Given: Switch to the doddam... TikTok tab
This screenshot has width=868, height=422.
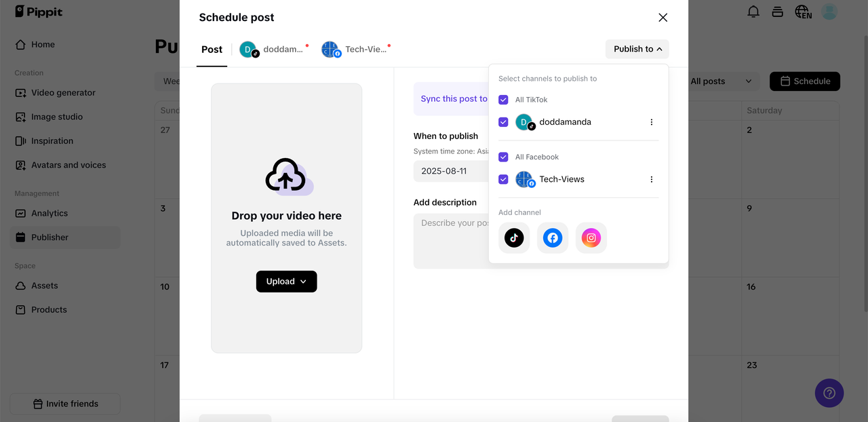Looking at the screenshot, I should pyautogui.click(x=273, y=50).
